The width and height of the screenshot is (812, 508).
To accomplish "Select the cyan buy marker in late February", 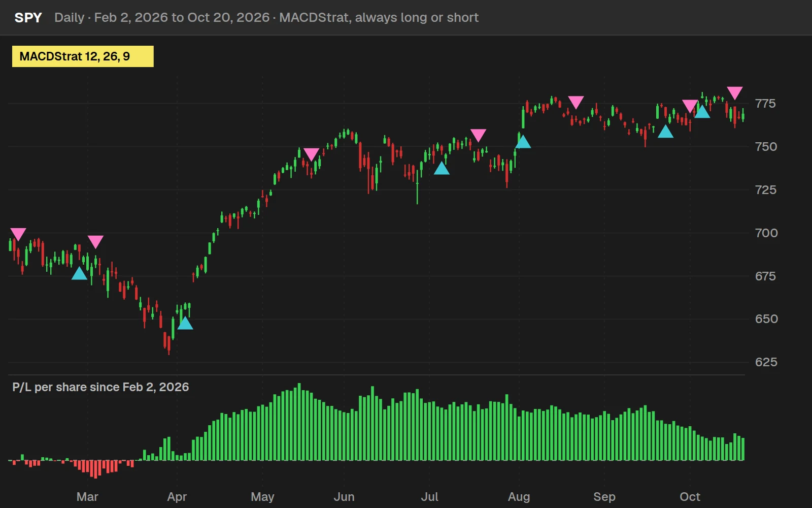I will [x=79, y=273].
